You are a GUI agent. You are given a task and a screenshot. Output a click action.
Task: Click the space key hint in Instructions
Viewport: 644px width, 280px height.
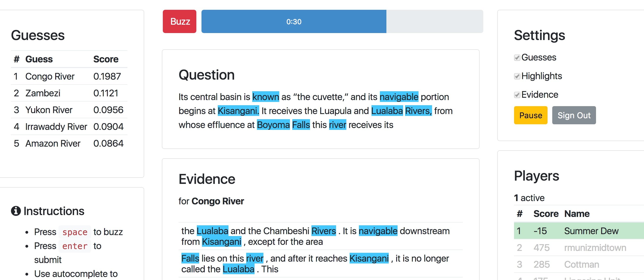click(x=75, y=232)
